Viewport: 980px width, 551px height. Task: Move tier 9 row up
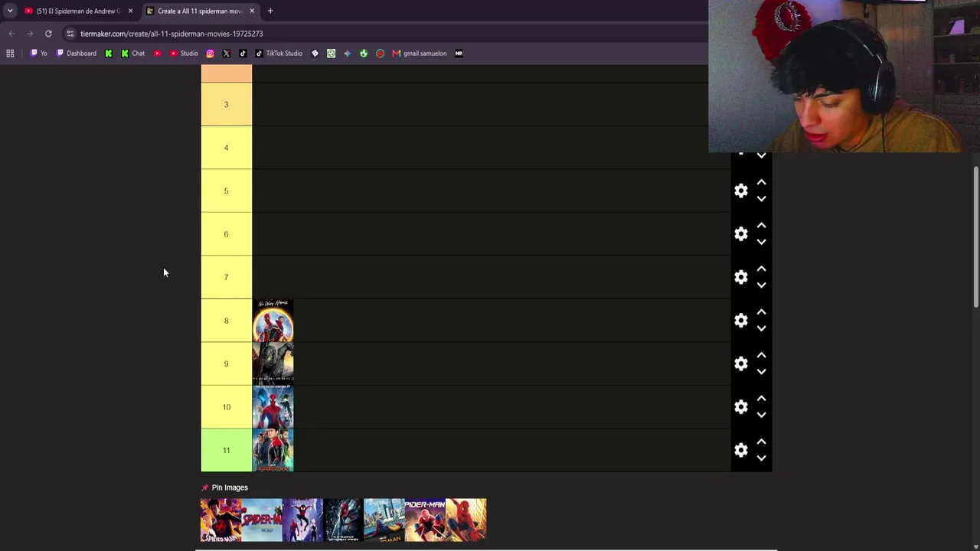click(761, 355)
